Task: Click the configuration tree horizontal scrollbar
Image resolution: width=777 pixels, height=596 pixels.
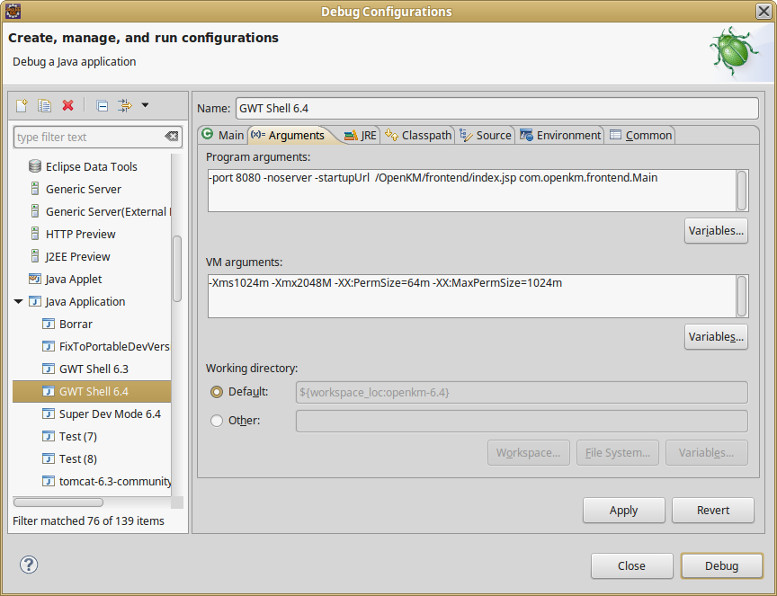Action: (x=58, y=502)
